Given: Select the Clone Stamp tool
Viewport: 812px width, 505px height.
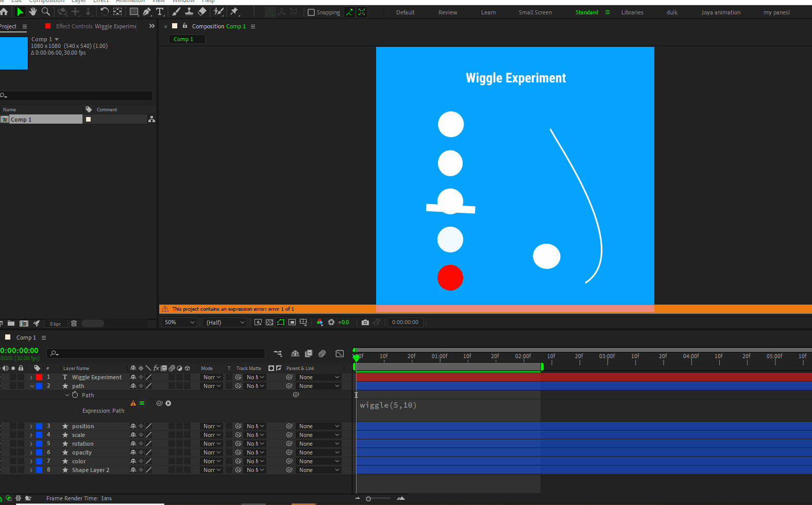Looking at the screenshot, I should pyautogui.click(x=189, y=12).
